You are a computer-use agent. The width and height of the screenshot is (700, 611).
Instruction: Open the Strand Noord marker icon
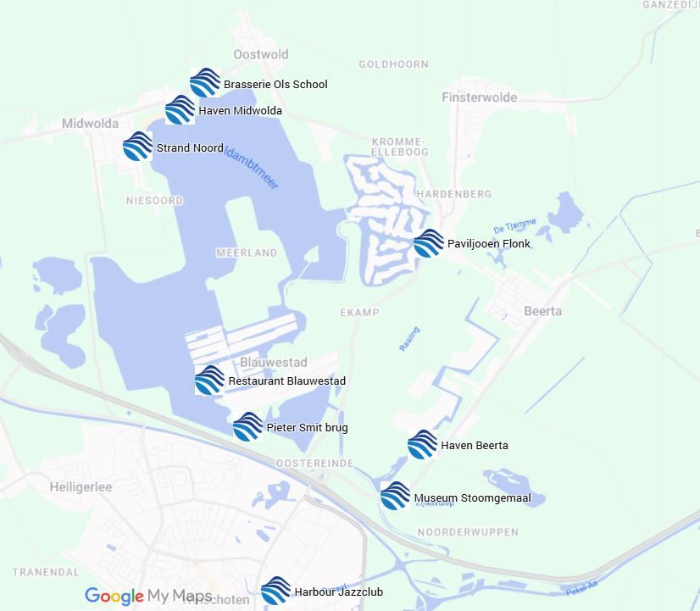point(137,146)
